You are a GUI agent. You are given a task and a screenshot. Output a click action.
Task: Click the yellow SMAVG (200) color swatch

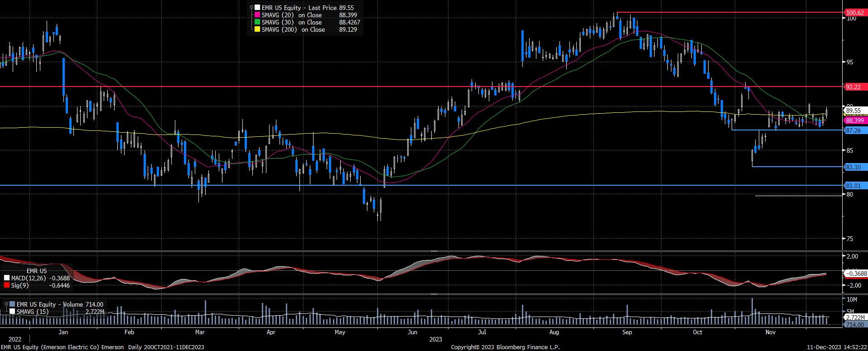click(257, 29)
